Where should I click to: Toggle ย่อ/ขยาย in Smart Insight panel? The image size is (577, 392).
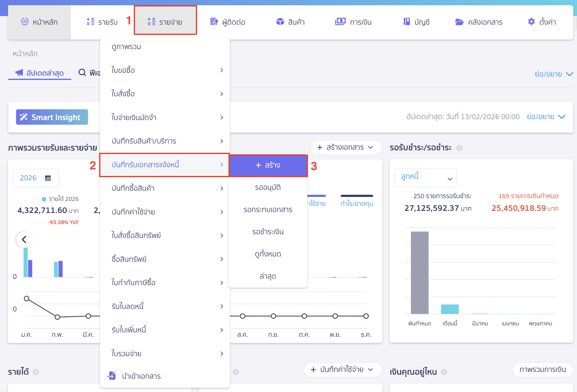pyautogui.click(x=546, y=117)
